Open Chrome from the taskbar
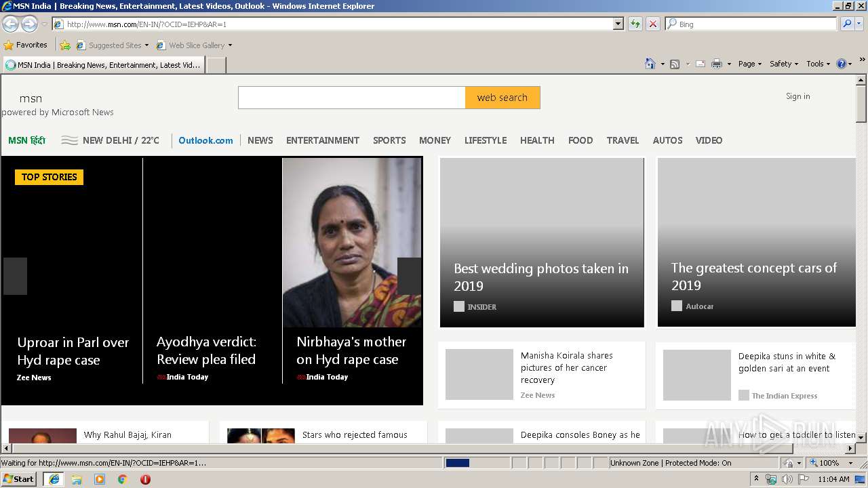 pyautogui.click(x=123, y=479)
